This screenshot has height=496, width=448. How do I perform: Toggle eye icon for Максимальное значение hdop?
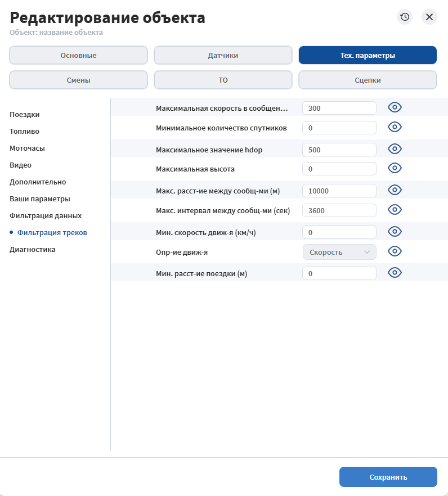[x=395, y=149]
